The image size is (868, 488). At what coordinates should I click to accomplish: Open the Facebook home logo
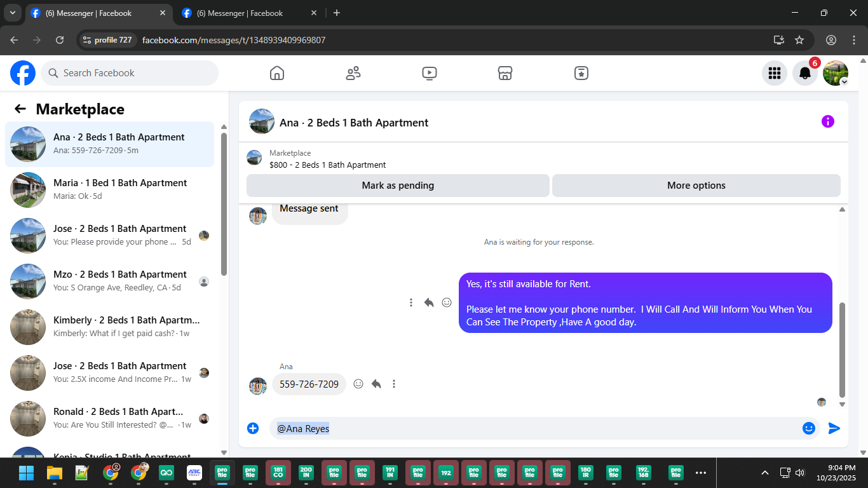point(23,73)
